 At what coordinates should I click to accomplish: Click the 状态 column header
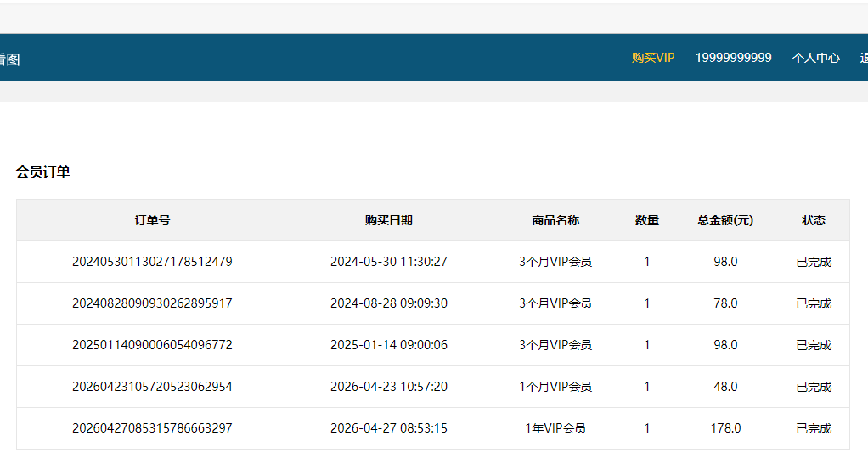(813, 220)
